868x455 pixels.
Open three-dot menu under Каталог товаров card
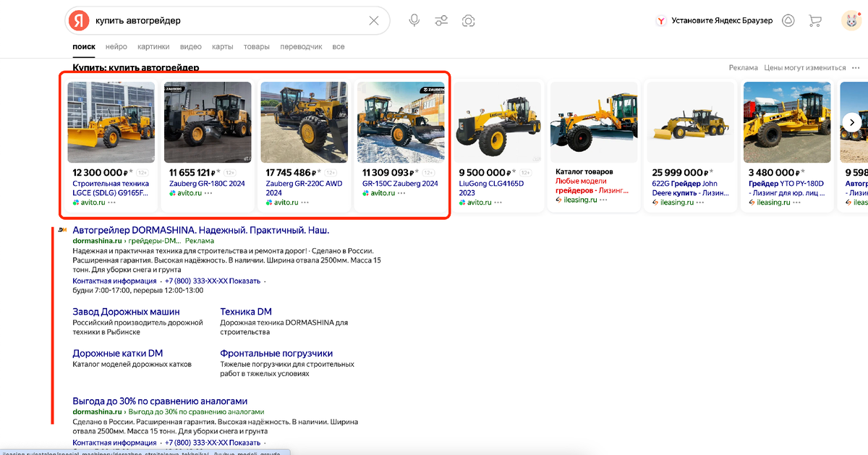point(605,200)
